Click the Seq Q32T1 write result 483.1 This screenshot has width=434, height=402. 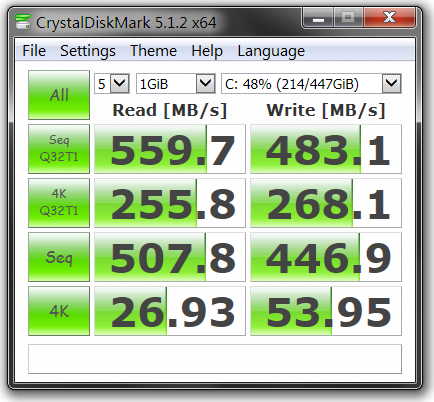click(x=326, y=149)
